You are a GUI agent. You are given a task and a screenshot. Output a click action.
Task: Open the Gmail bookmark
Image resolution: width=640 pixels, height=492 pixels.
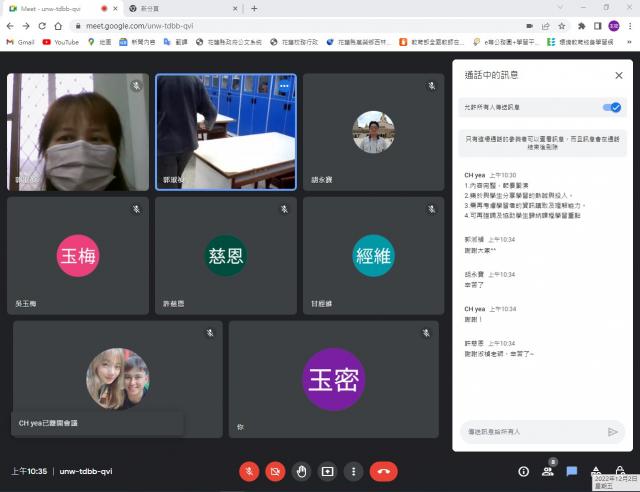[20, 42]
